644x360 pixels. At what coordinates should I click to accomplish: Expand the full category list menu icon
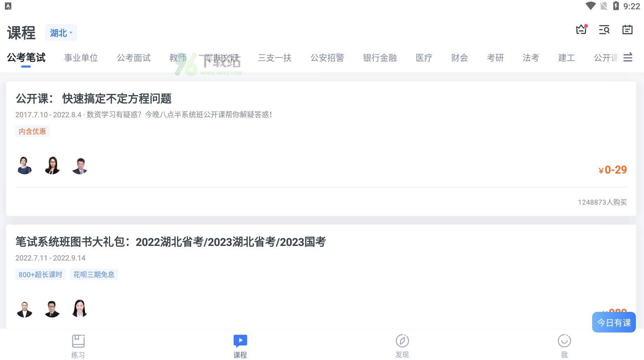point(628,57)
